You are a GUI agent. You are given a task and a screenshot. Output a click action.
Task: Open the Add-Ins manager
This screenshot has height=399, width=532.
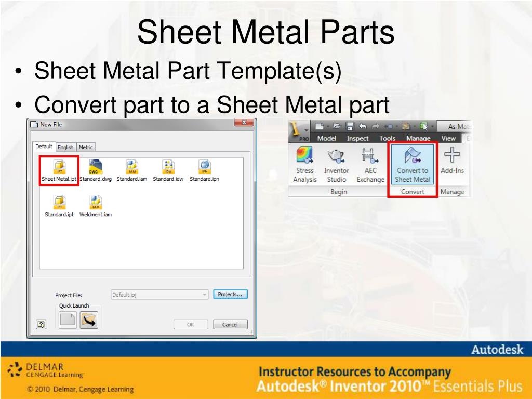452,161
